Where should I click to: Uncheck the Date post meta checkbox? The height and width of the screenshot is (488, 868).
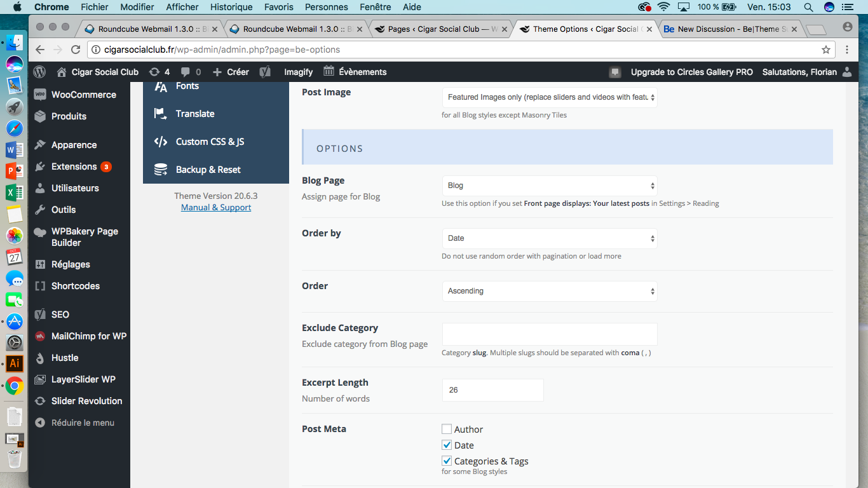447,445
